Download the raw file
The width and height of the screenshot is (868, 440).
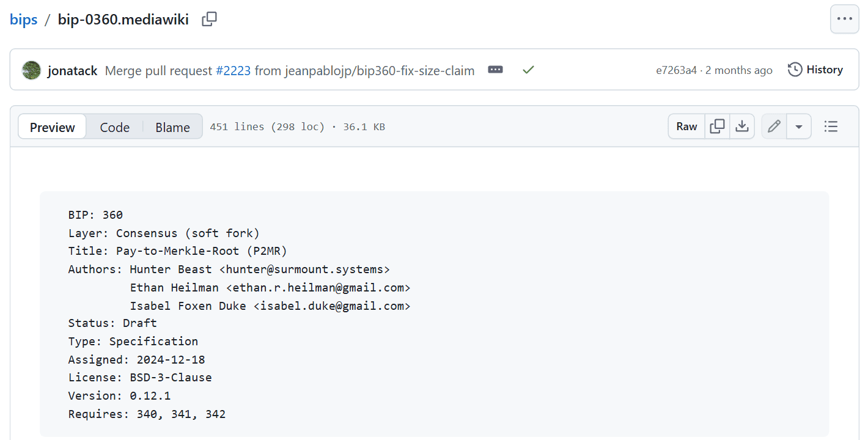(x=742, y=127)
